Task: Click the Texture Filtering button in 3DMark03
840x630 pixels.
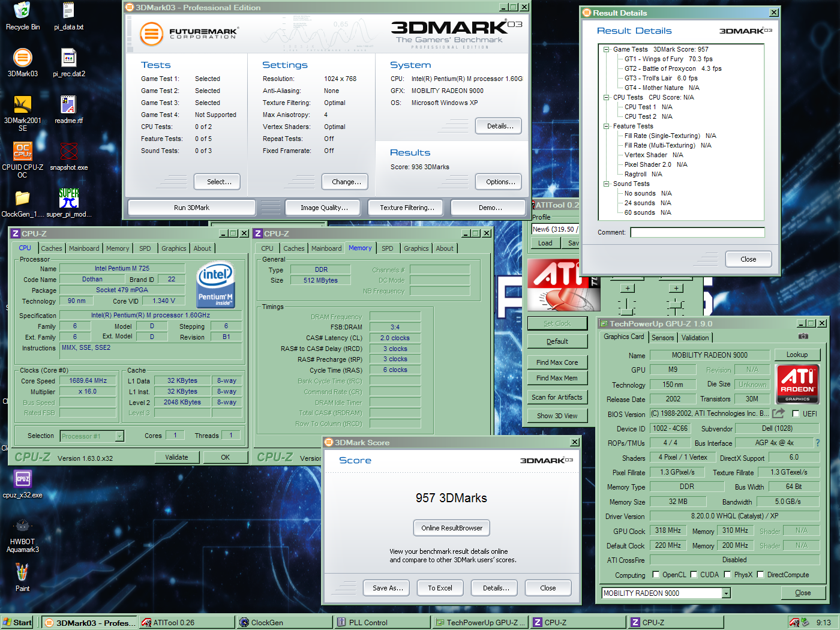Action: (x=406, y=208)
